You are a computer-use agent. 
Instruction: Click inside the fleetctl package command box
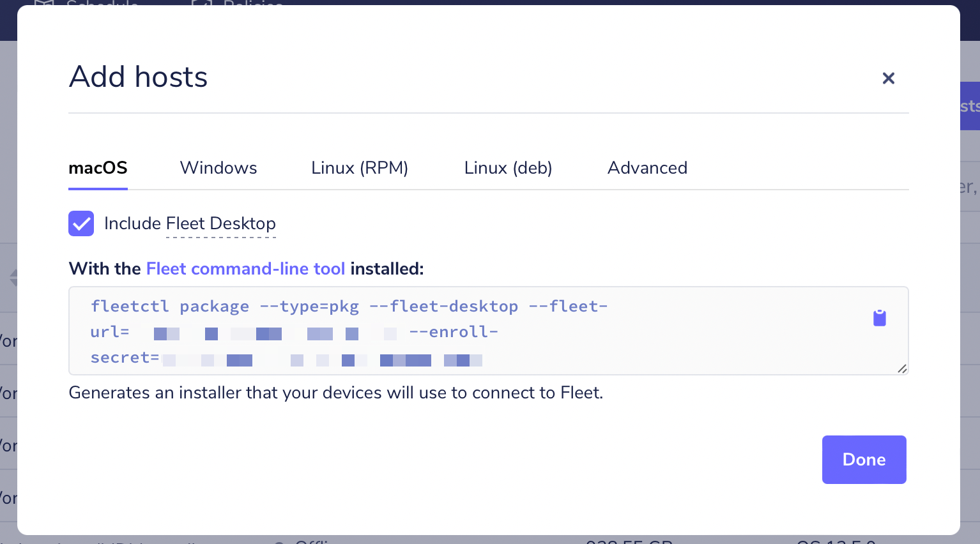(488, 331)
